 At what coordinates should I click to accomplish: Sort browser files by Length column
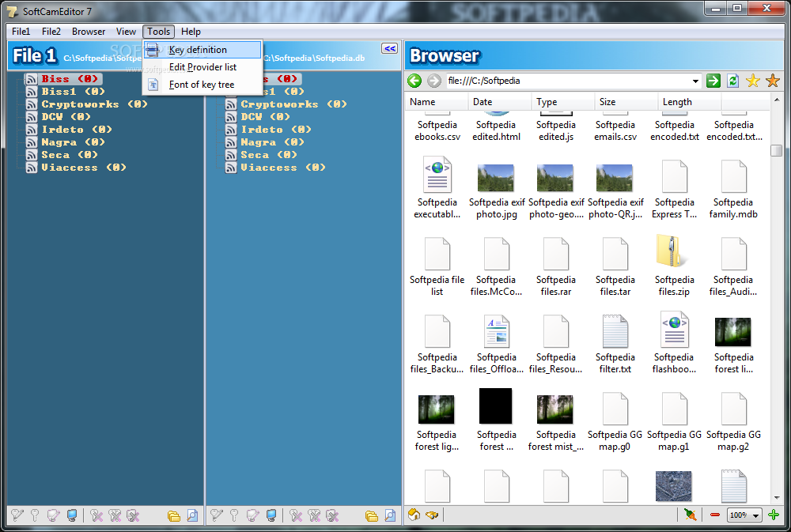pyautogui.click(x=690, y=102)
